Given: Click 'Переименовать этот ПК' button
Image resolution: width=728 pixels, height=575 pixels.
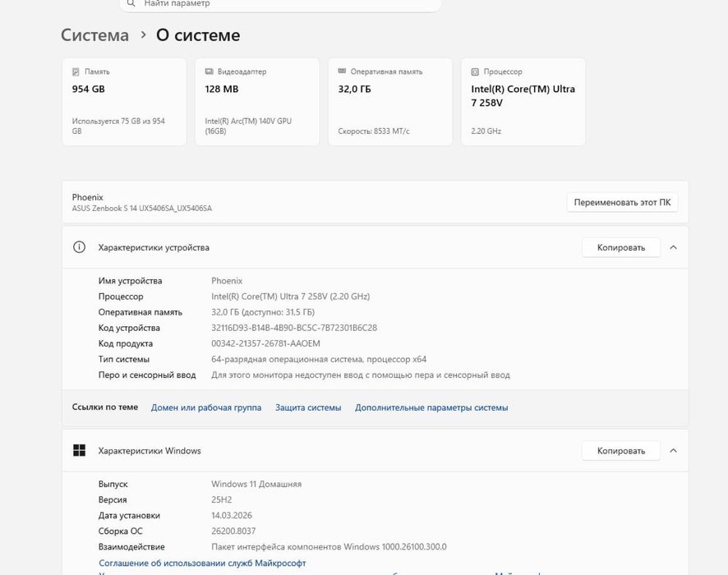Looking at the screenshot, I should pyautogui.click(x=622, y=202).
